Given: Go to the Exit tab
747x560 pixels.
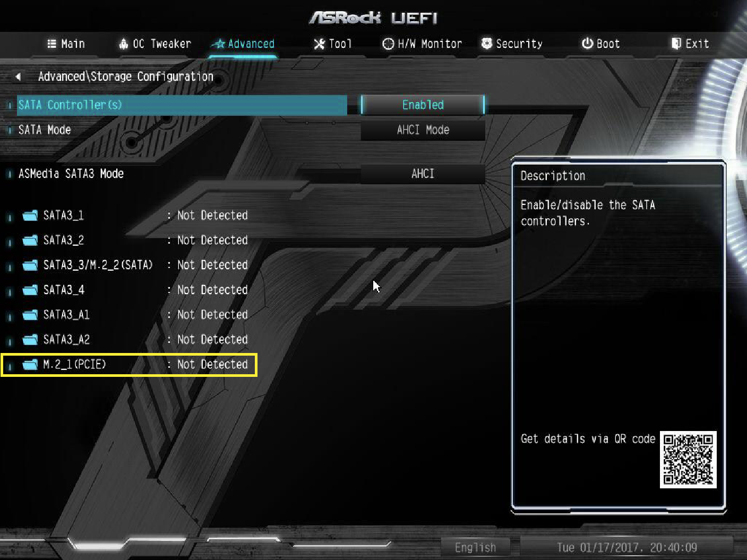Looking at the screenshot, I should coord(690,44).
